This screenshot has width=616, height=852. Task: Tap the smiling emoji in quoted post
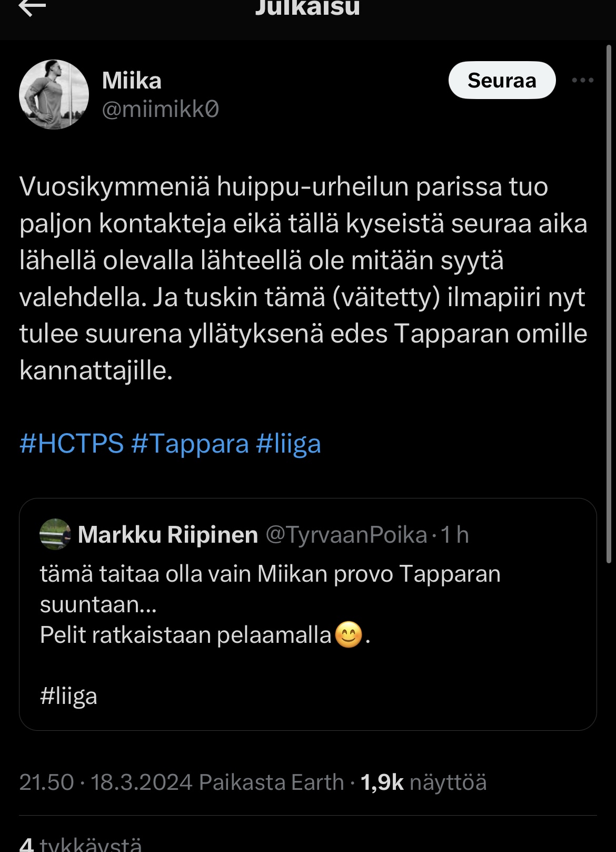point(349,634)
